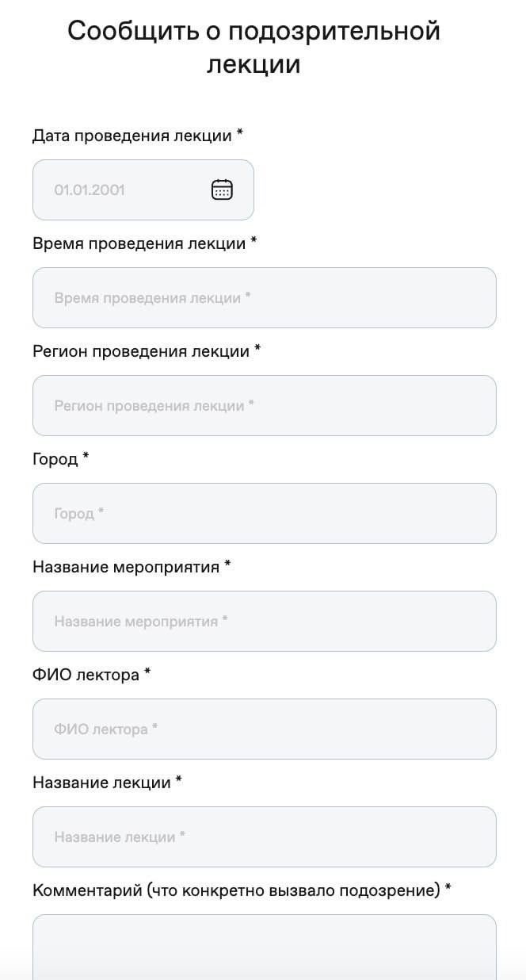Viewport: 526px width, 980px height.
Task: Open the calendar date picker icon
Action: pos(222,189)
